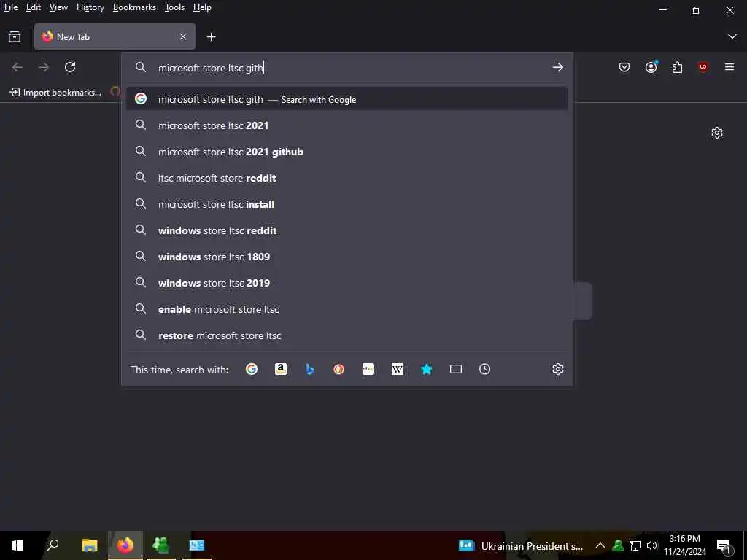Screen dimensions: 747x560
Task: Open the 3:16 PM clock and calendar
Action: (x=685, y=545)
